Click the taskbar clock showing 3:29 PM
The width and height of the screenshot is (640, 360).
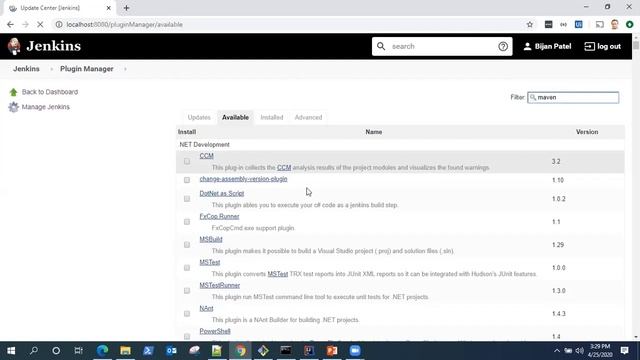click(x=600, y=351)
